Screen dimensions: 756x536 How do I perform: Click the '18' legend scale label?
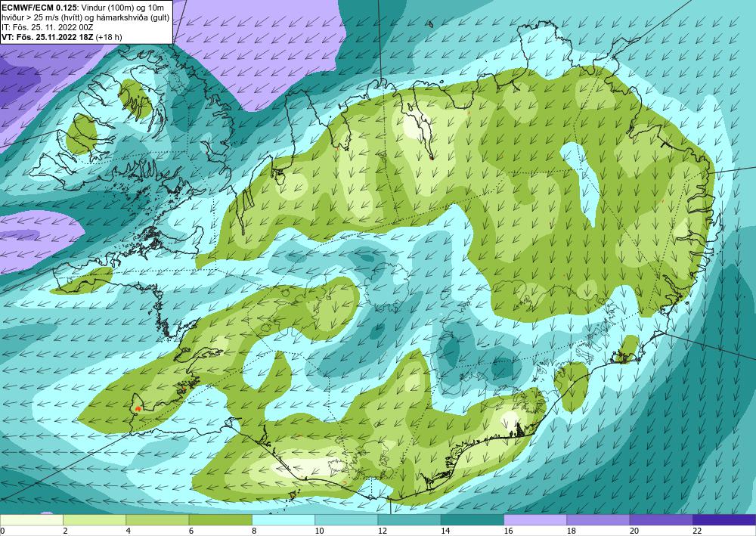[x=572, y=531]
